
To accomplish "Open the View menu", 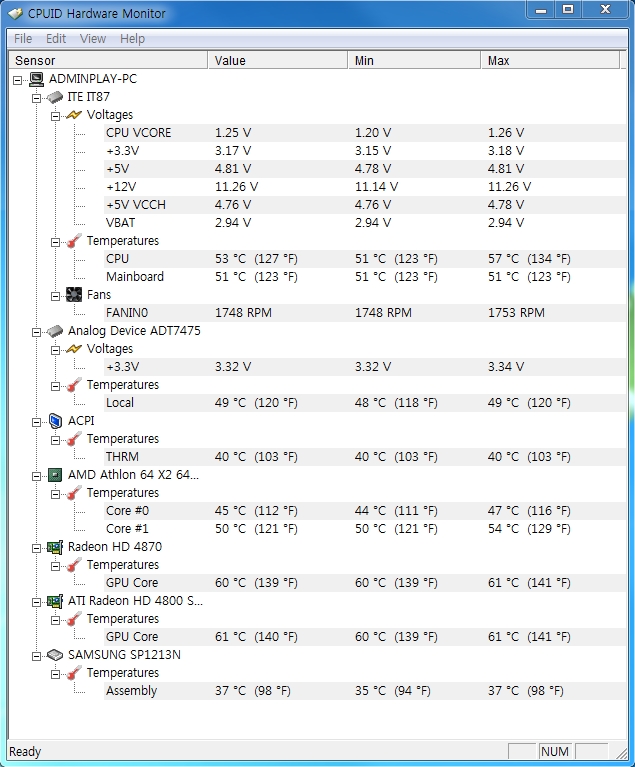I will (x=93, y=39).
